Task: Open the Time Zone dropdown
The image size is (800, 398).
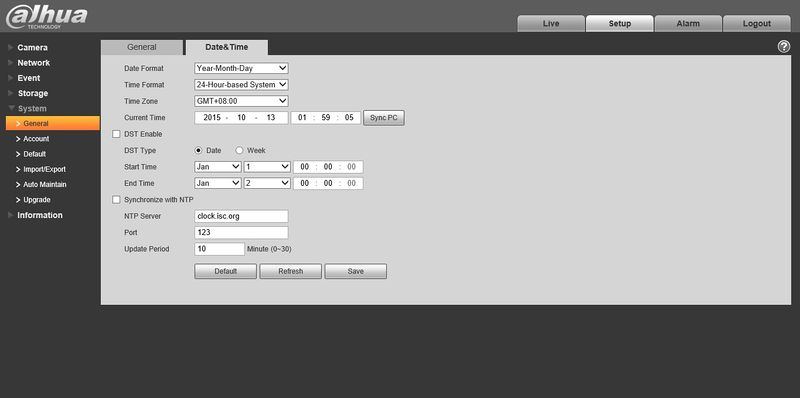Action: (241, 101)
